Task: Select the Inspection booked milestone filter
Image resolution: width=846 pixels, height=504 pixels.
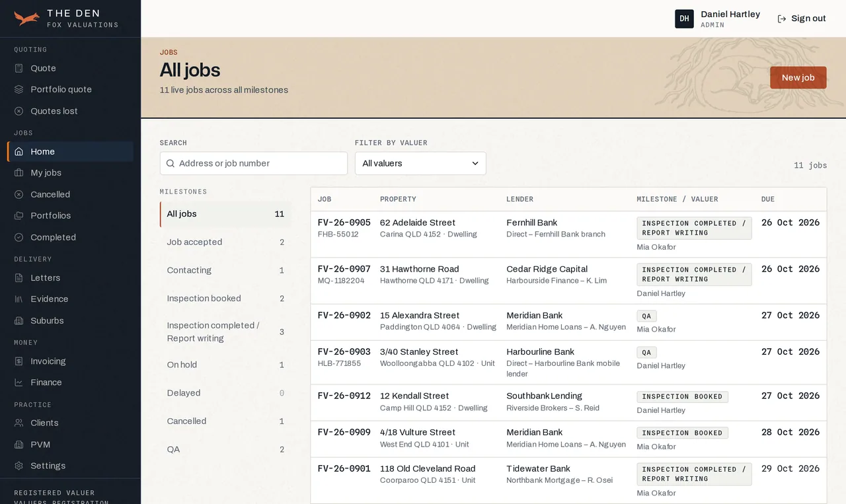Action: pyautogui.click(x=225, y=299)
